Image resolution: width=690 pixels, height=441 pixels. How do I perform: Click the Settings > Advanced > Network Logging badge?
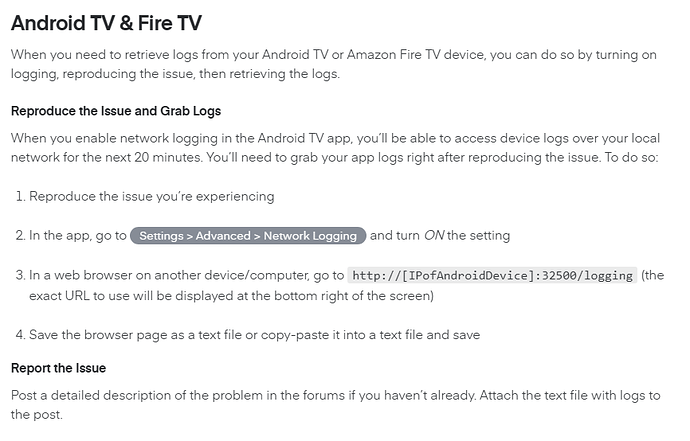point(248,235)
